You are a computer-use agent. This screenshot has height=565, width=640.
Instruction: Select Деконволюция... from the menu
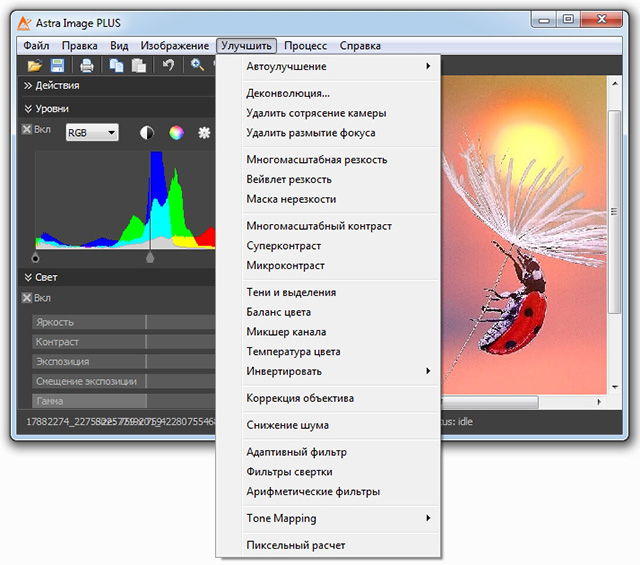coord(288,94)
